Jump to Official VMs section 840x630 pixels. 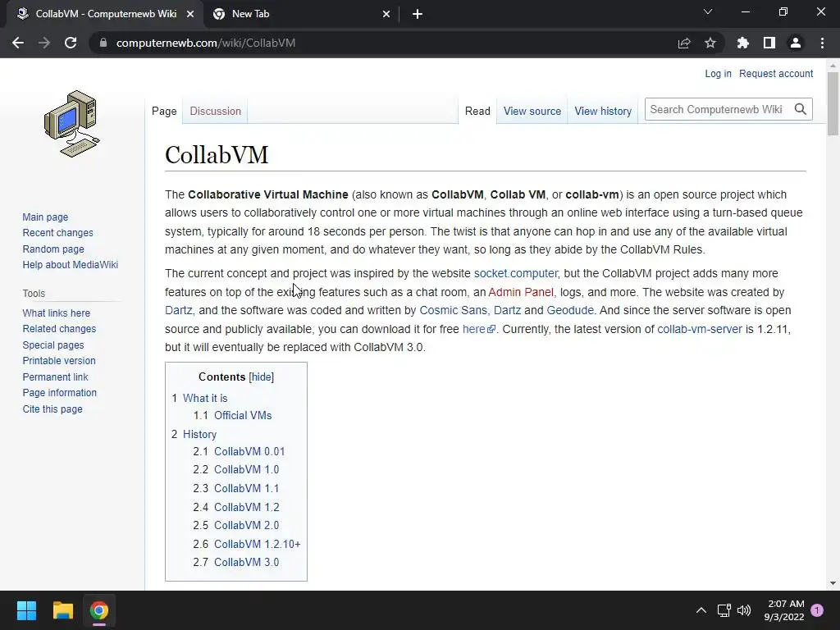243,415
